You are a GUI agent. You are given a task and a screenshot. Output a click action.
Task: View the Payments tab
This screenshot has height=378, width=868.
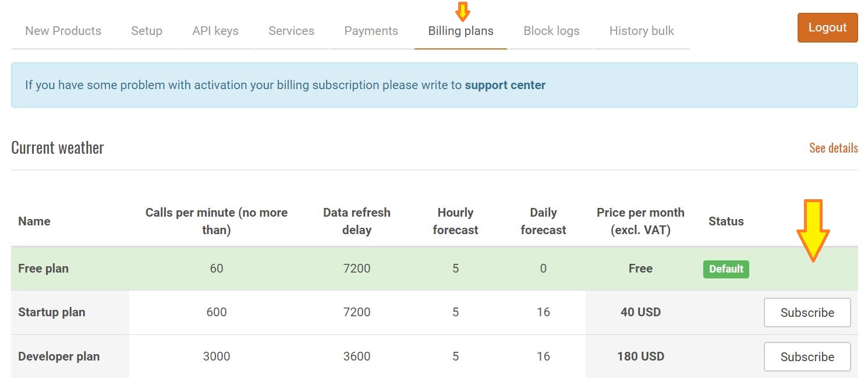(371, 31)
